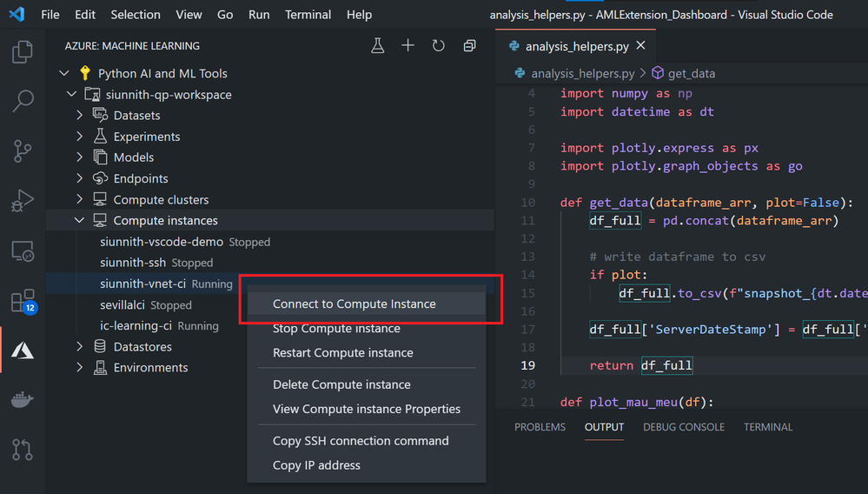Expand the Environments node
The height and width of the screenshot is (494, 868).
tap(80, 368)
